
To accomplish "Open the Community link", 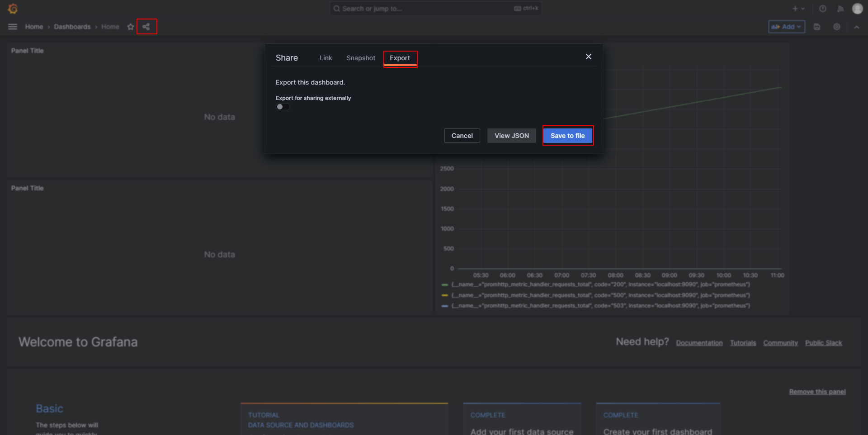I will click(x=780, y=343).
